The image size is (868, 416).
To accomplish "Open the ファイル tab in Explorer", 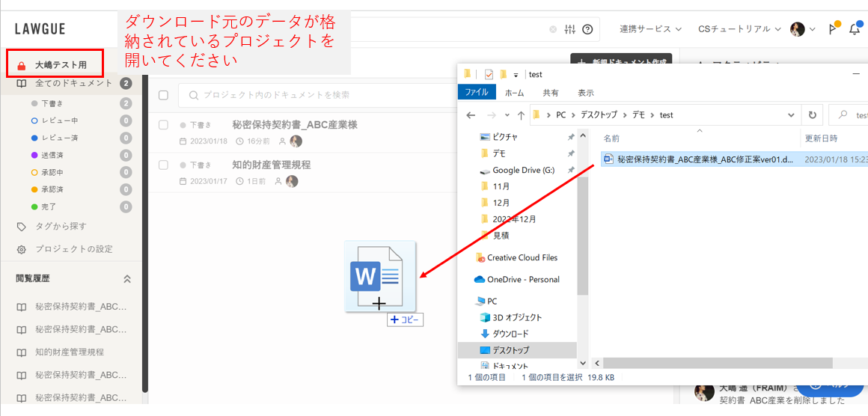I will (x=477, y=93).
